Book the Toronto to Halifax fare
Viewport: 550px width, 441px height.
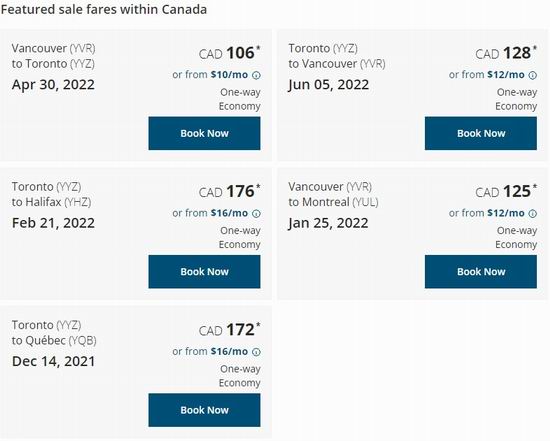click(x=204, y=272)
